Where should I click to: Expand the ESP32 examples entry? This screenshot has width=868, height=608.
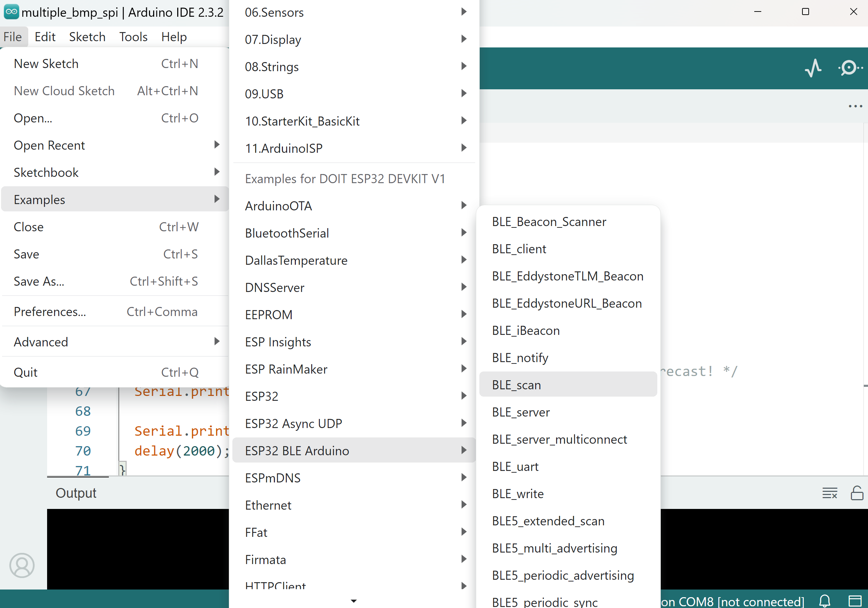click(354, 396)
